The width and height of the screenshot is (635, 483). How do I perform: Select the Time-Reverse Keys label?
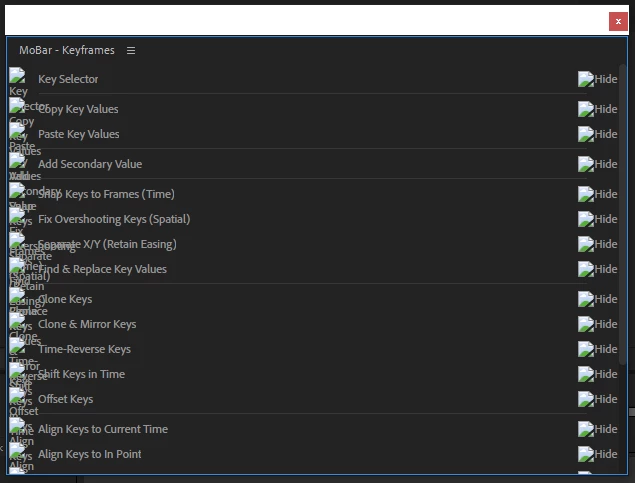pos(84,349)
